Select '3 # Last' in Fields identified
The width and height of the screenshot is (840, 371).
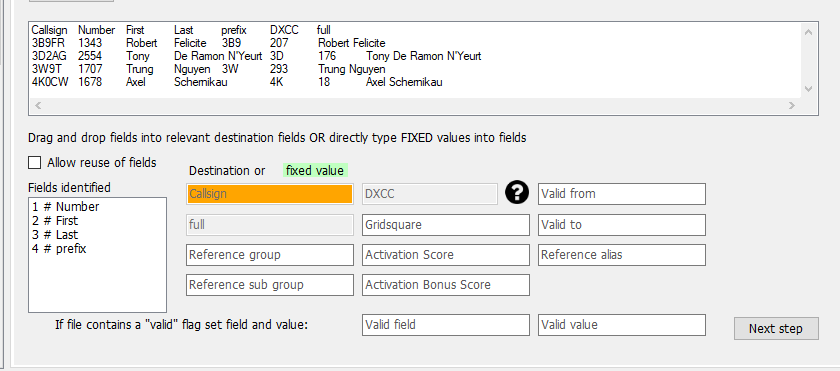[55, 234]
